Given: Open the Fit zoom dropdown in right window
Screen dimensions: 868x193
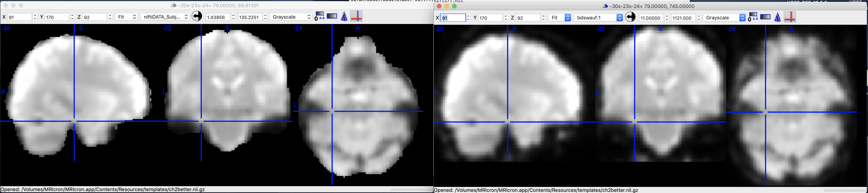Looking at the screenshot, I should pos(559,18).
